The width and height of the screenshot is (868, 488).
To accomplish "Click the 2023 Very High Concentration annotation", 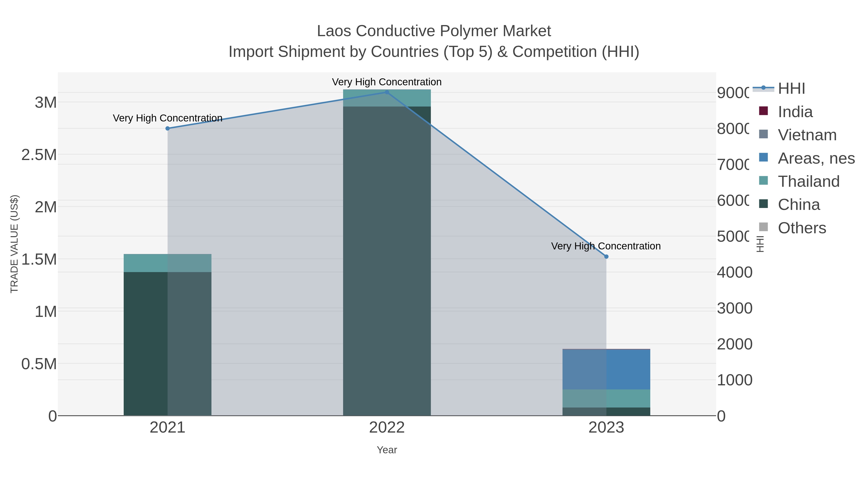I will coord(606,246).
